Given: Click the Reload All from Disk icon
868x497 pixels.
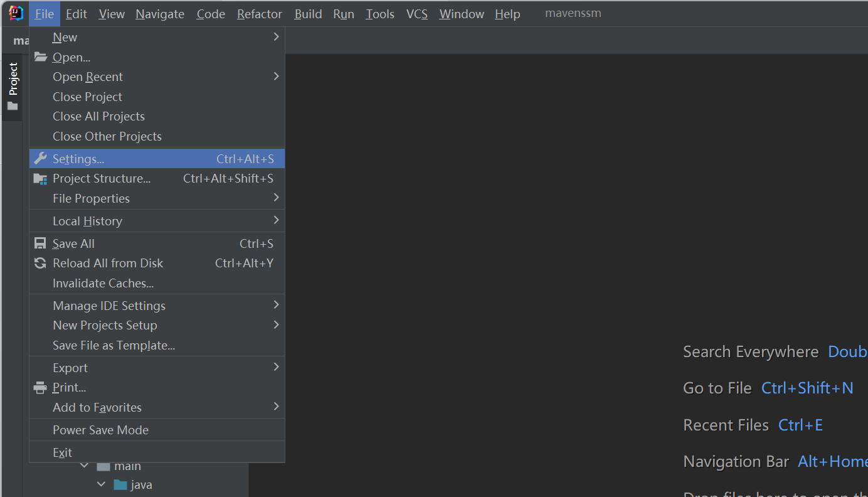Looking at the screenshot, I should click(x=40, y=263).
